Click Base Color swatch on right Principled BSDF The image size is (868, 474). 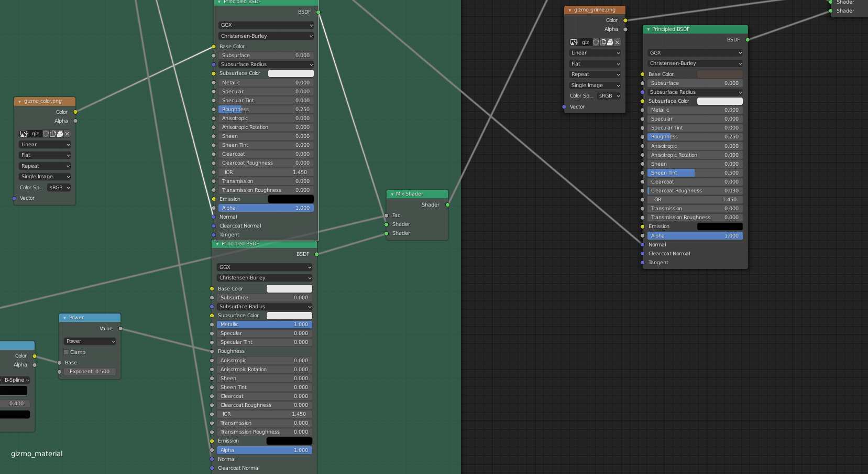coord(720,74)
